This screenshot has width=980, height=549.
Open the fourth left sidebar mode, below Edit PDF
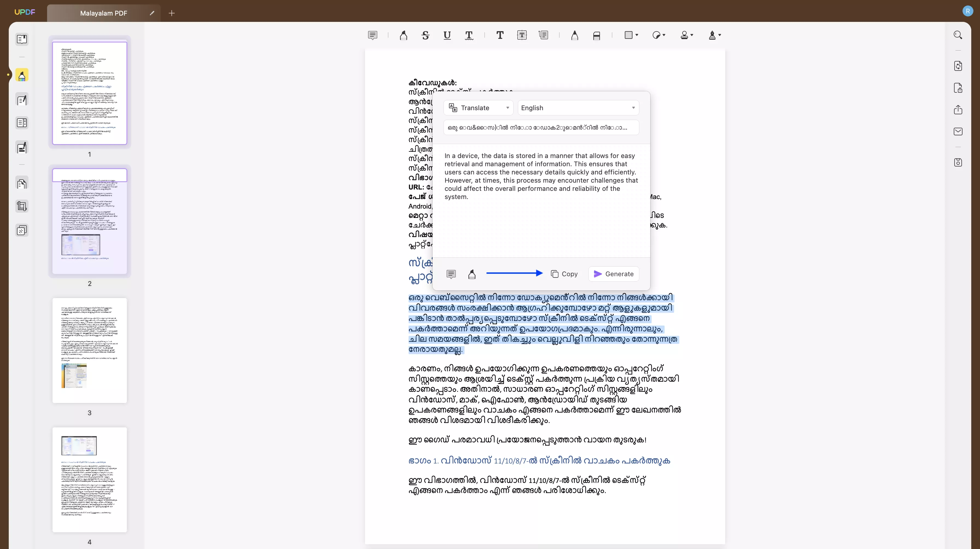(22, 123)
